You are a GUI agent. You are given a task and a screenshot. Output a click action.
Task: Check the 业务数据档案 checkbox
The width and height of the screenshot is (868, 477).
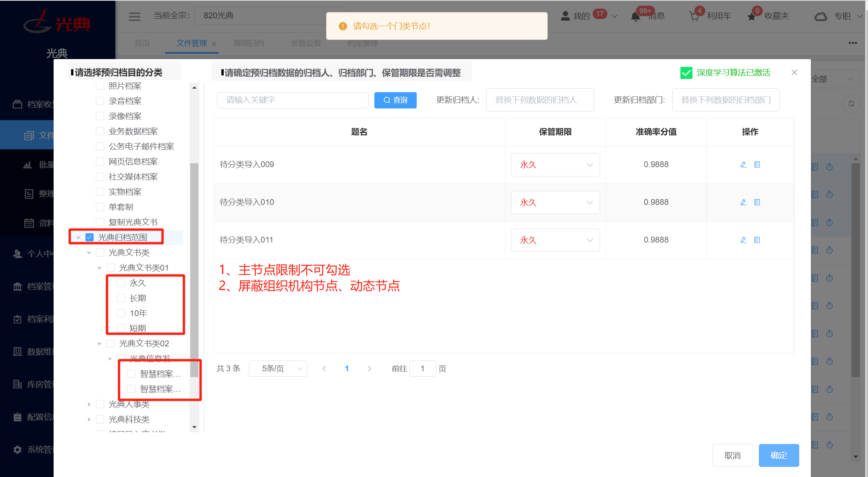[100, 131]
